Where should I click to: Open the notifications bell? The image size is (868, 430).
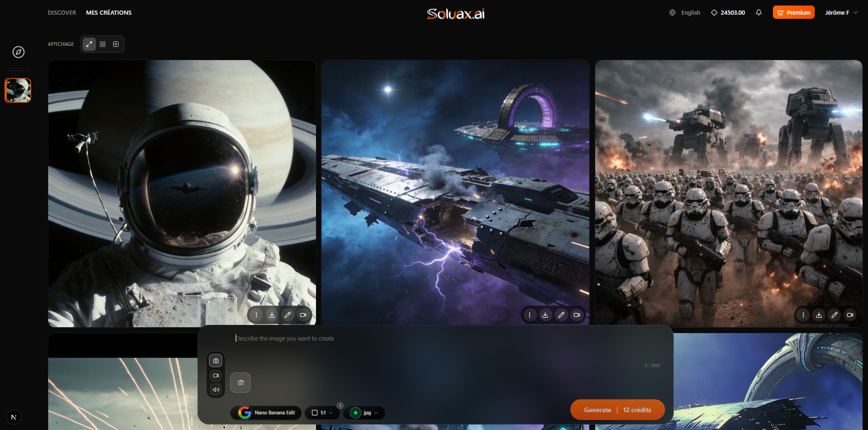tap(759, 12)
